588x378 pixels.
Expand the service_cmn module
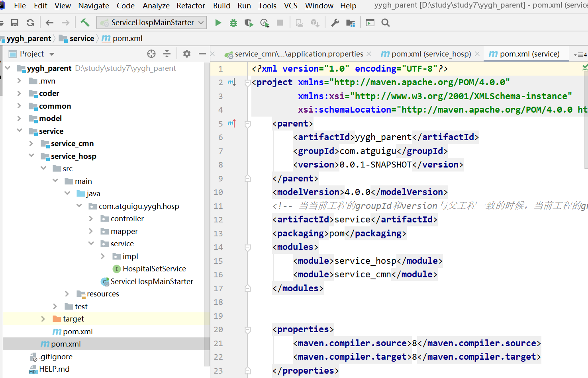(31, 143)
